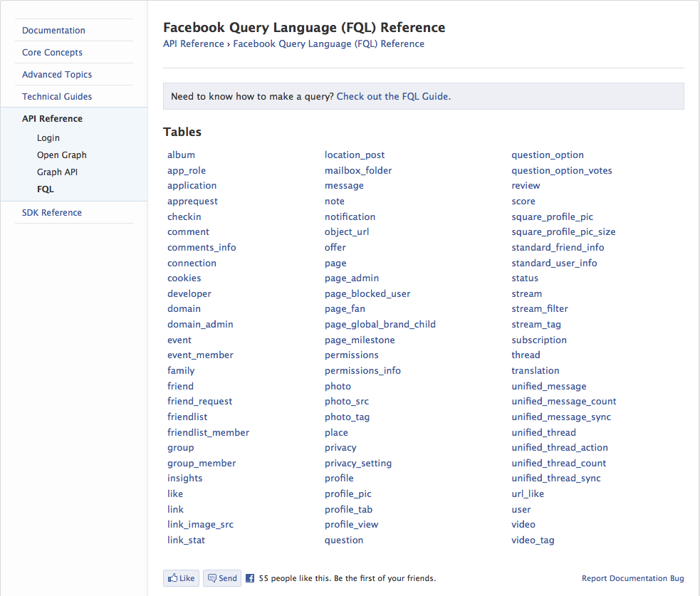Open the link_stat table link
This screenshot has width=700, height=596.
point(186,540)
